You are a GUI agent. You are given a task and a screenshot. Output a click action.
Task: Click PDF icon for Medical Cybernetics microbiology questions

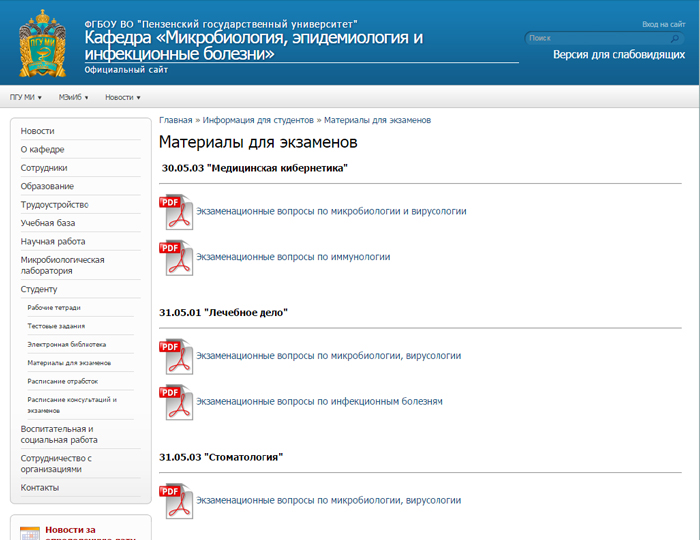(176, 211)
